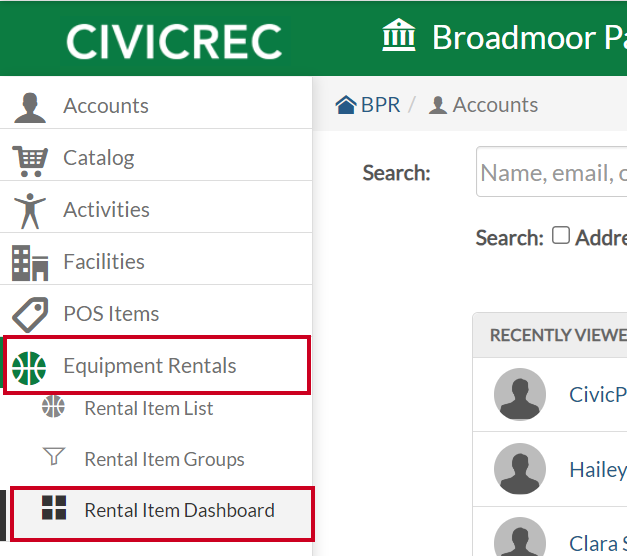Viewport: 627px width, 556px height.
Task: Click the Recently Viewed panel header
Action: point(550,335)
